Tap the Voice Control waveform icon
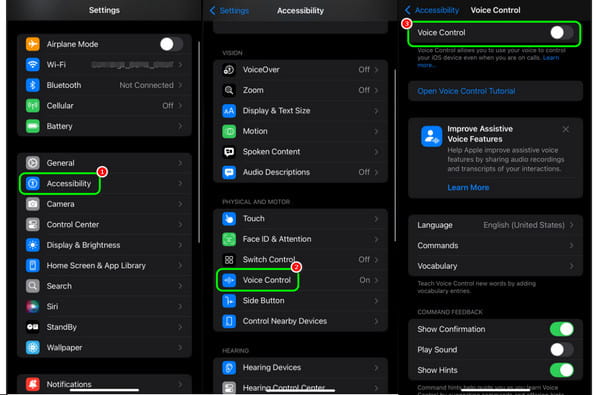The width and height of the screenshot is (600, 395). click(229, 280)
